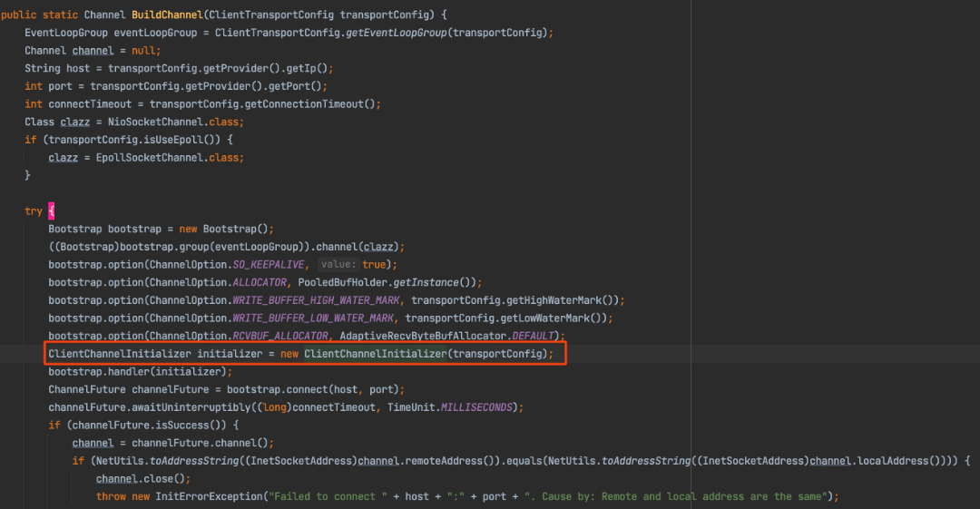Click the 'String' type in host declaration
980x509 pixels.
43,68
